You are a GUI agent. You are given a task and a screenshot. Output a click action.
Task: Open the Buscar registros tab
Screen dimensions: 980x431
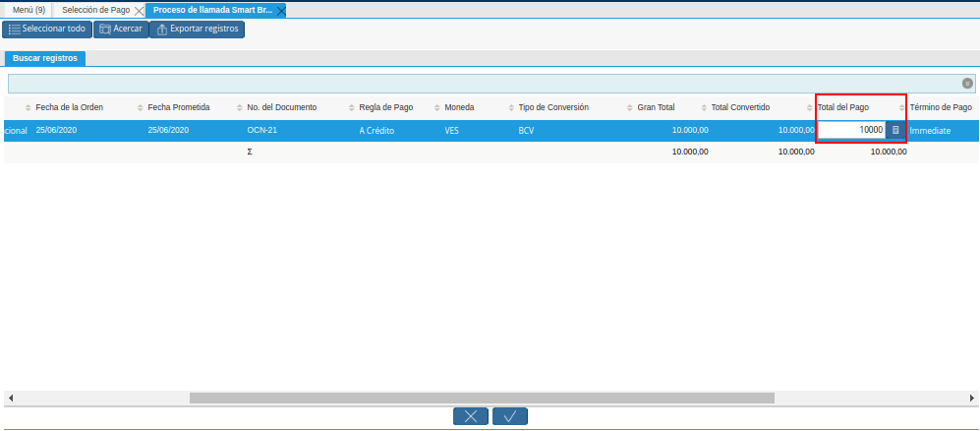click(45, 58)
